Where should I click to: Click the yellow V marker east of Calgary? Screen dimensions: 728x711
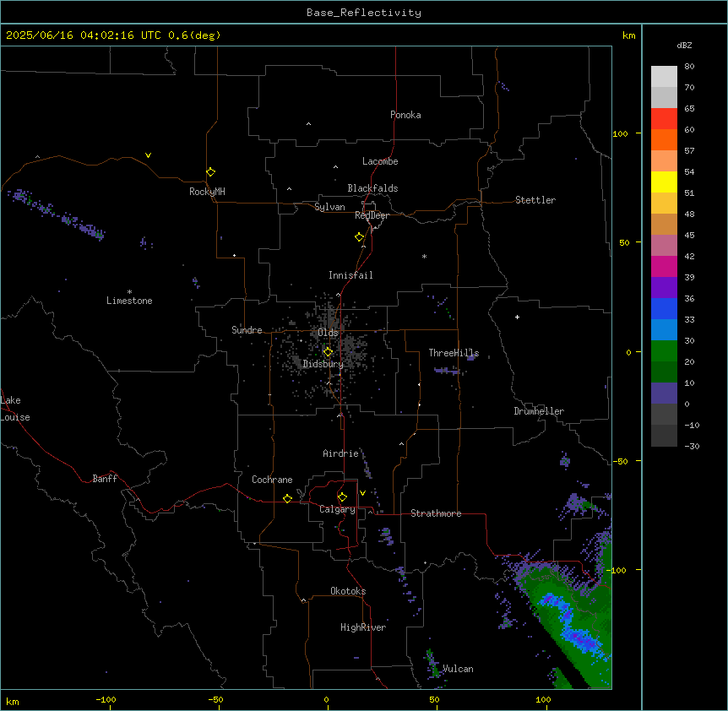click(x=362, y=493)
